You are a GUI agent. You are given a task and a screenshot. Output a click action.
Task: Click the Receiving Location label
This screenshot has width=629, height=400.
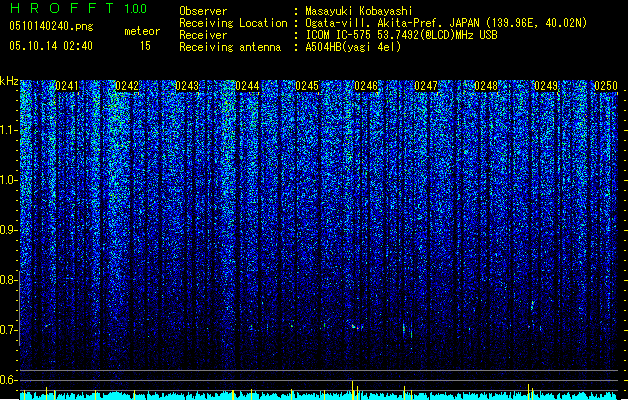pos(233,23)
